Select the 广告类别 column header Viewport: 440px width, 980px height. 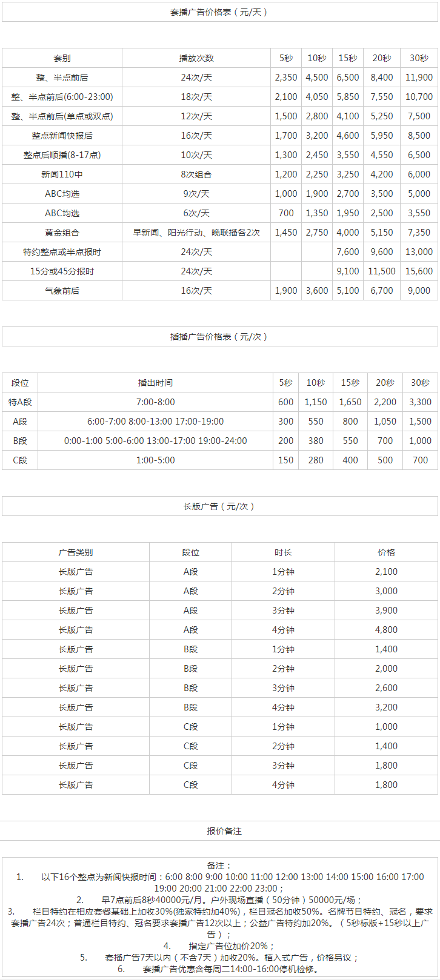[x=76, y=552]
